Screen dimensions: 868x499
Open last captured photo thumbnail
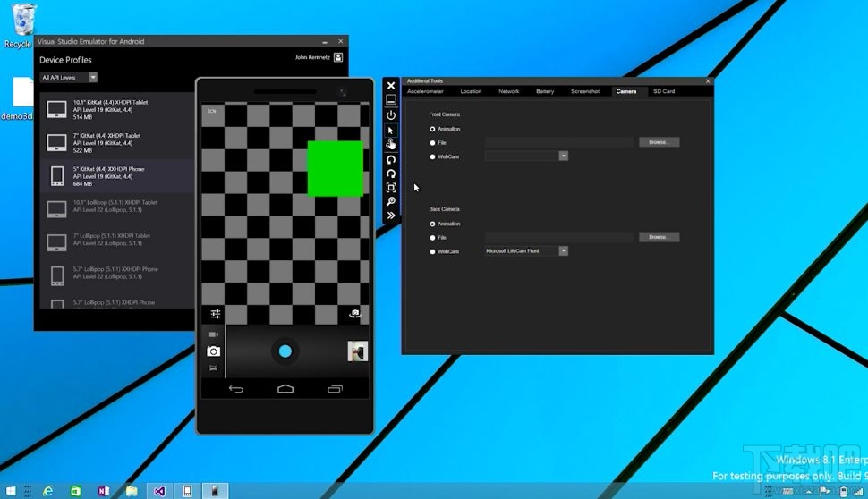pyautogui.click(x=357, y=351)
